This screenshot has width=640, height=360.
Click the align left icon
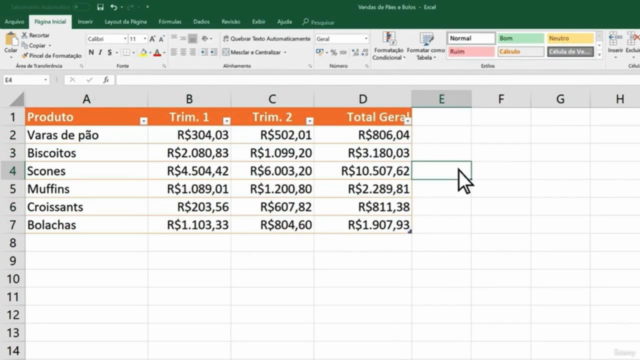point(174,52)
